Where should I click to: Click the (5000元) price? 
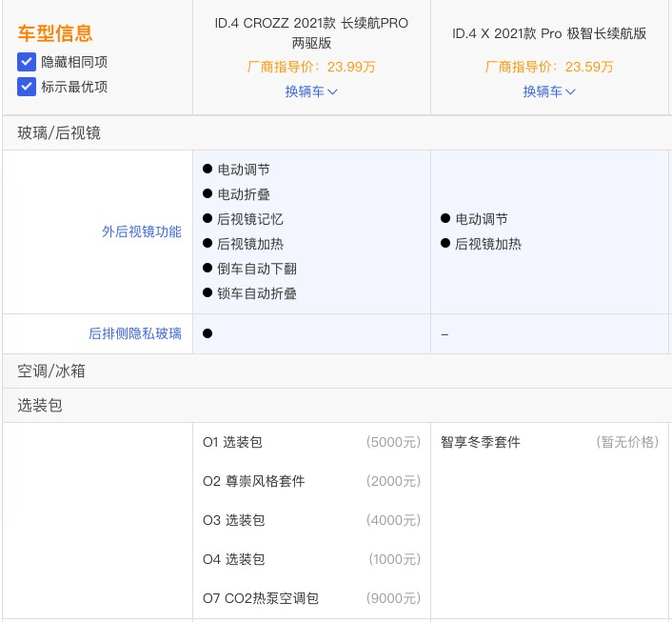[393, 442]
